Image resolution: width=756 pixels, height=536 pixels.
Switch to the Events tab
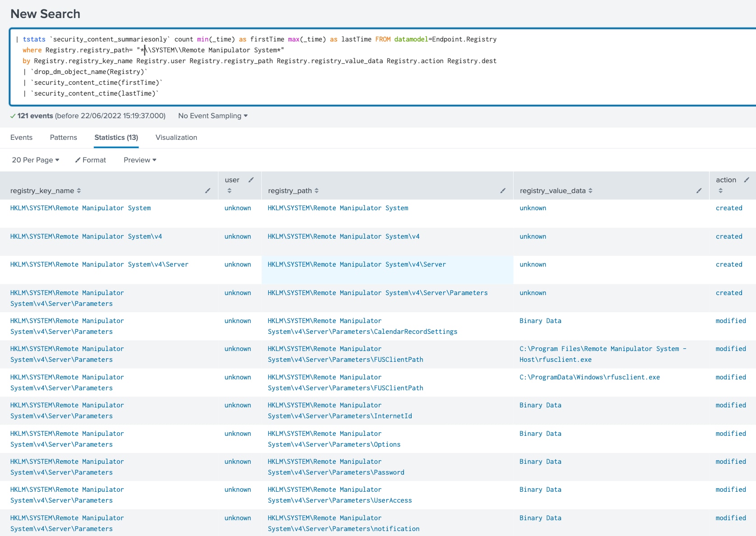(x=21, y=138)
